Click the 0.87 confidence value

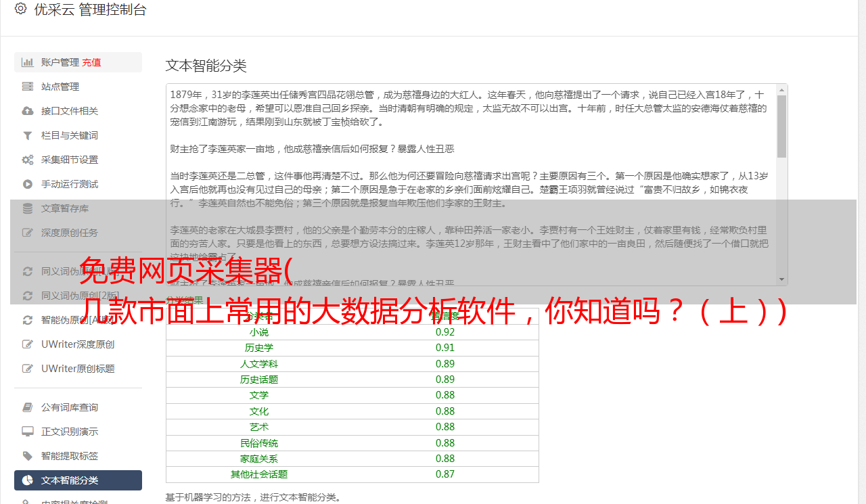pos(445,474)
